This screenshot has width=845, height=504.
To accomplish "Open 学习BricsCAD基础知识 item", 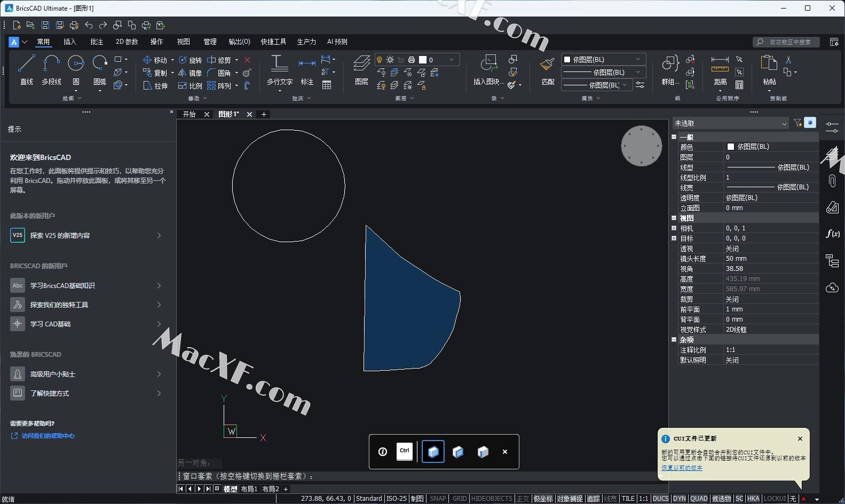I will [x=86, y=285].
